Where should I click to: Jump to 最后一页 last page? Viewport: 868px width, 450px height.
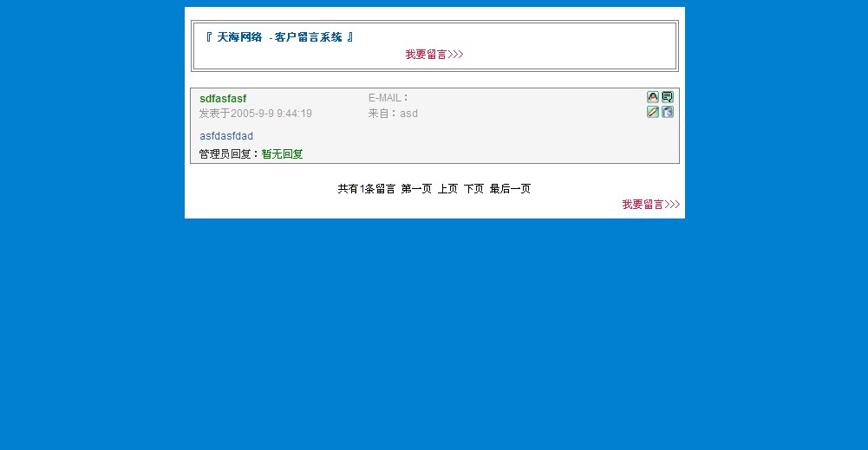coord(511,189)
